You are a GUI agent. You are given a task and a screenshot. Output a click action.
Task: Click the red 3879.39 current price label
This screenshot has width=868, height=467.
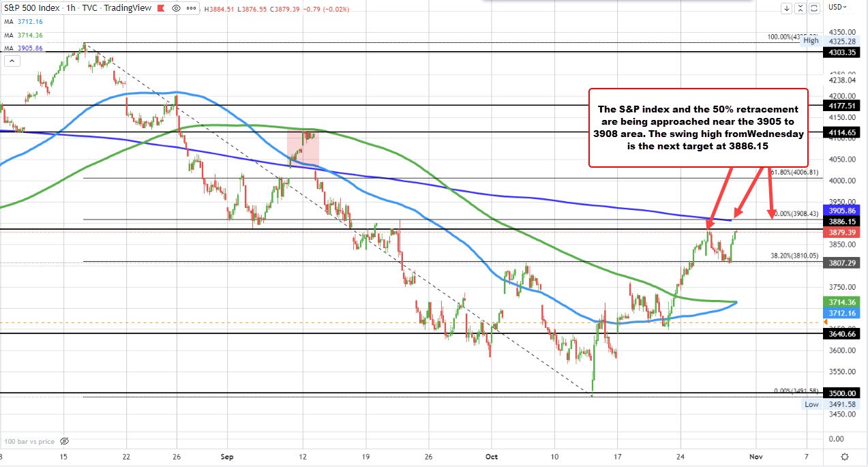pyautogui.click(x=843, y=232)
